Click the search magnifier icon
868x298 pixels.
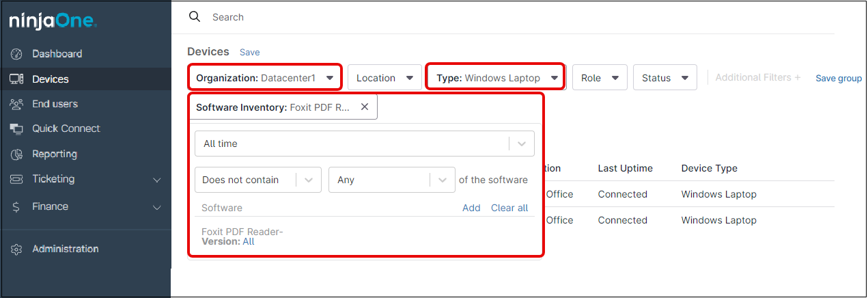point(195,17)
